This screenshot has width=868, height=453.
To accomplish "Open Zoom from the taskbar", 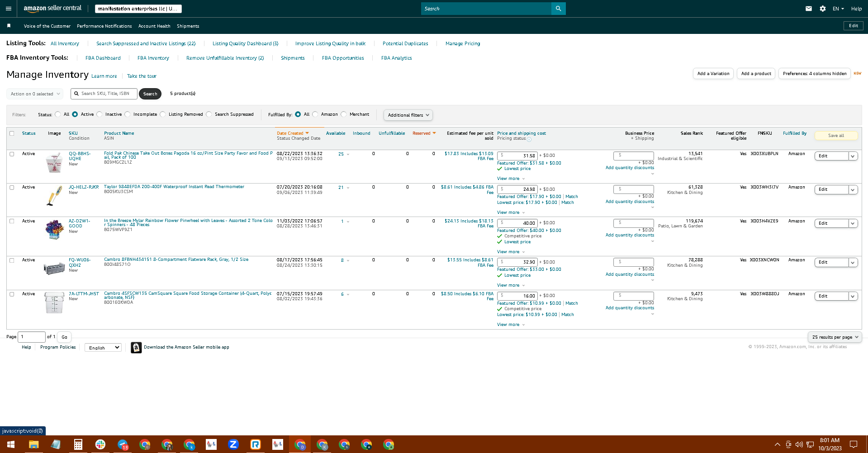I will click(233, 444).
